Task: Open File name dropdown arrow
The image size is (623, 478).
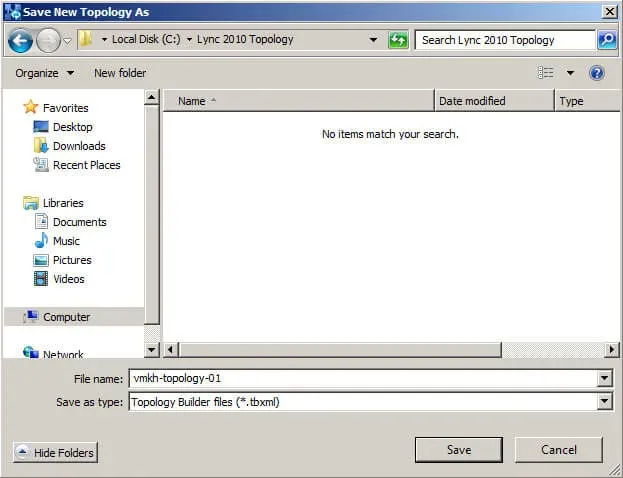Action: (604, 378)
